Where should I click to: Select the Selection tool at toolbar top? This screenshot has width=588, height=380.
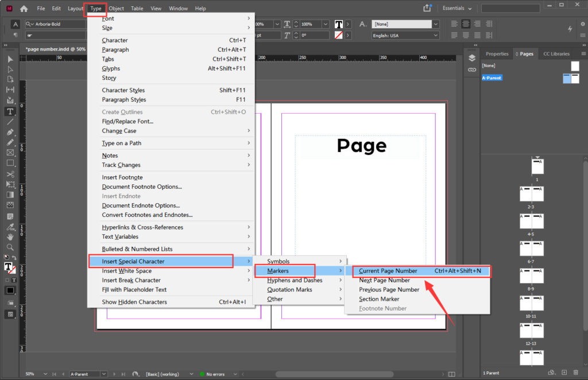10,59
